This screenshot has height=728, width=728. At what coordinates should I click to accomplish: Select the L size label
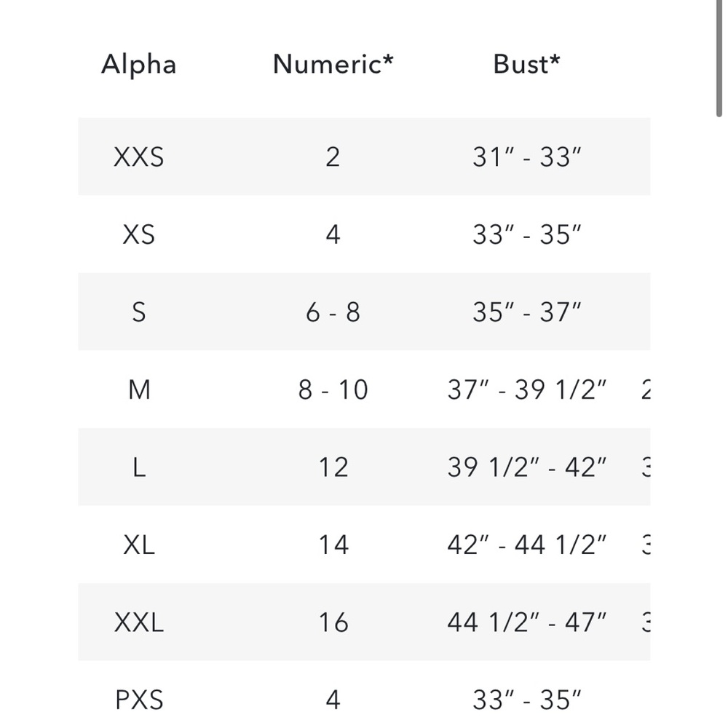click(139, 467)
